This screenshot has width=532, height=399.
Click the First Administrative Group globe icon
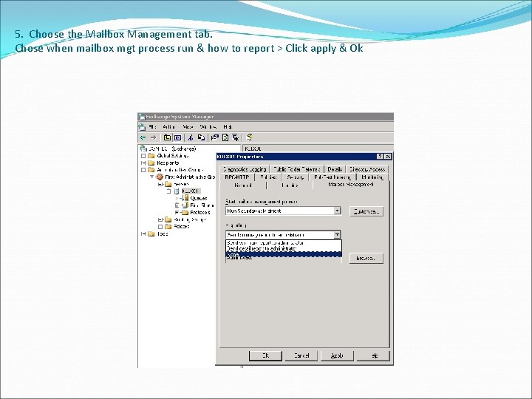coord(160,177)
